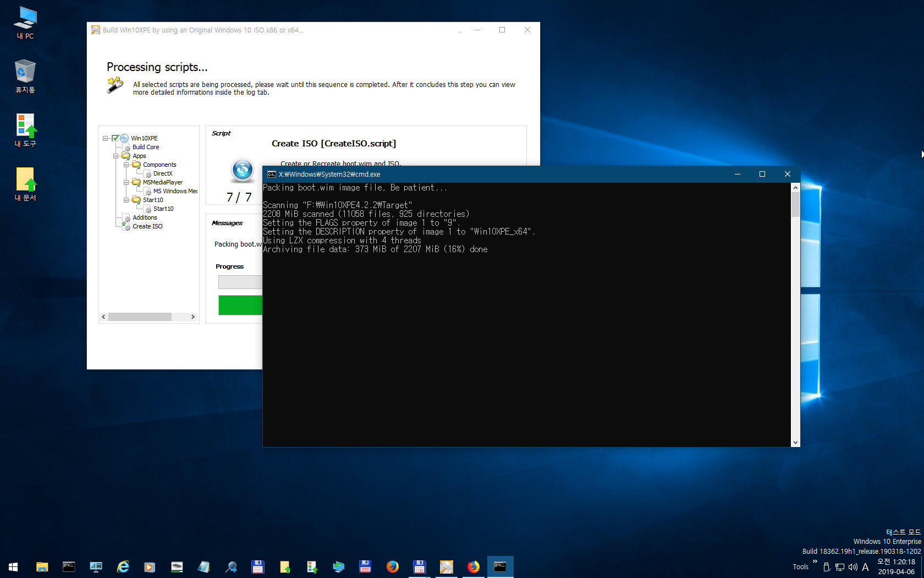The image size is (924, 578).
Task: Select the Apps folder in tree
Action: tap(139, 156)
